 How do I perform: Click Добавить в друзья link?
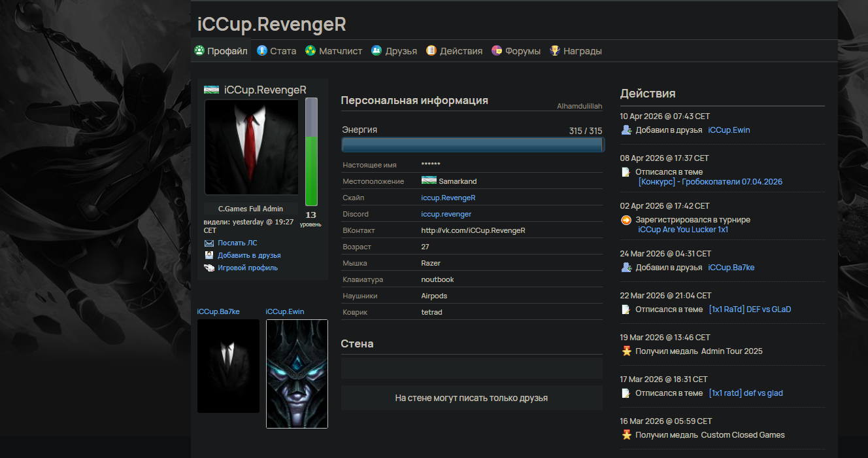tap(249, 255)
